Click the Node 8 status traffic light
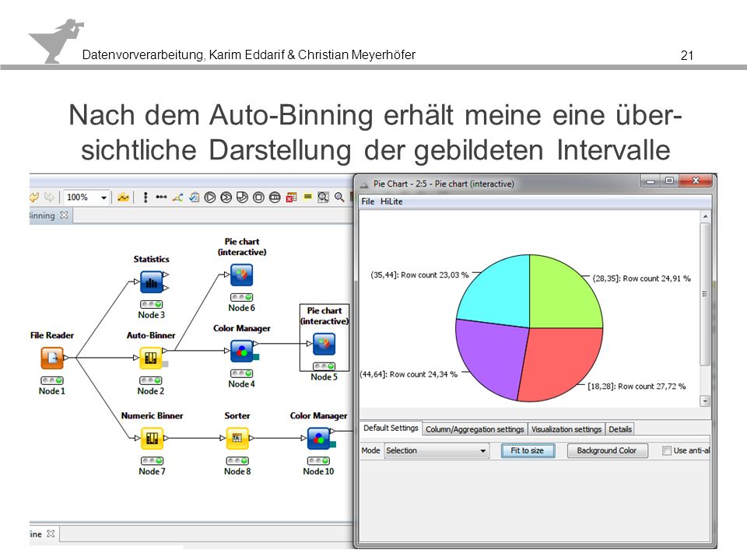Image resolution: width=747 pixels, height=560 pixels. pos(237,461)
